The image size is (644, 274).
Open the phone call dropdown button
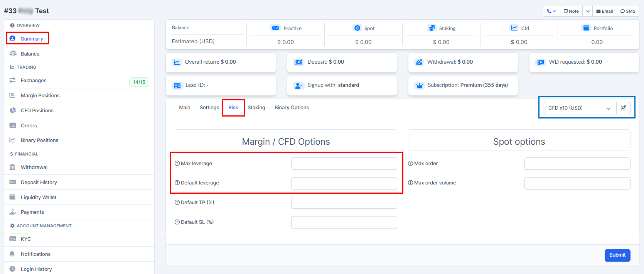(551, 11)
